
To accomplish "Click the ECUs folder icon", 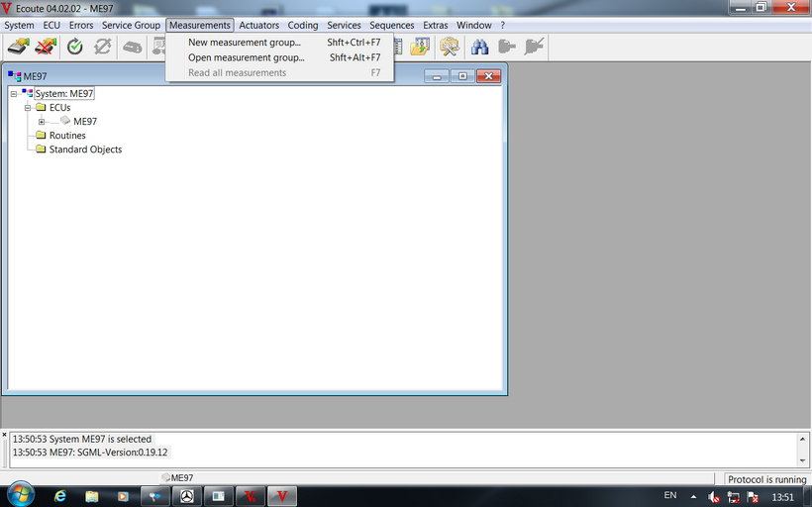I will pyautogui.click(x=41, y=107).
